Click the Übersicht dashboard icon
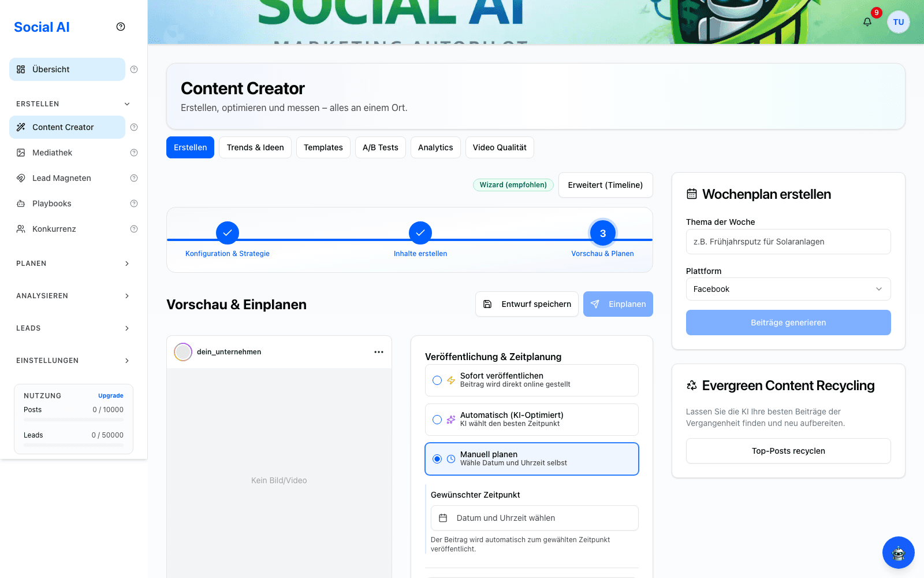 point(21,69)
